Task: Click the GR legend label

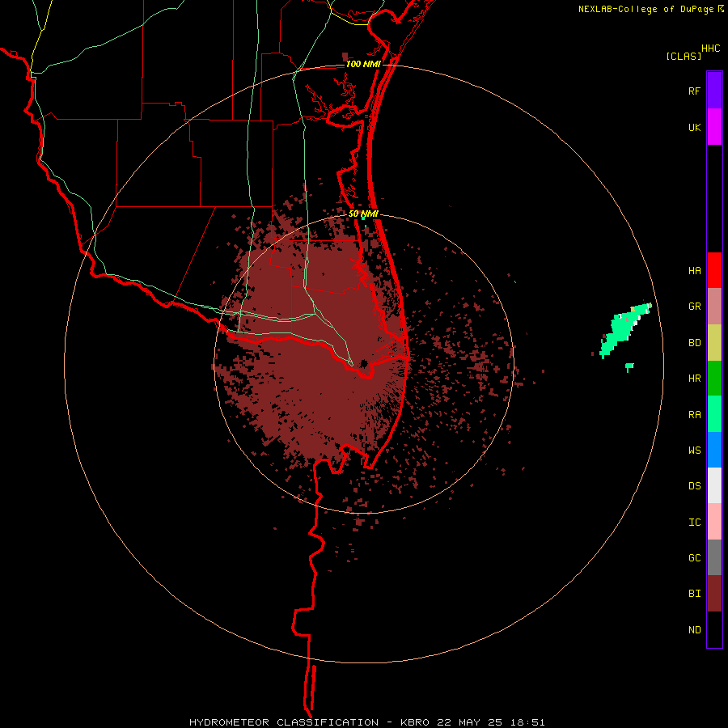Action: point(694,307)
